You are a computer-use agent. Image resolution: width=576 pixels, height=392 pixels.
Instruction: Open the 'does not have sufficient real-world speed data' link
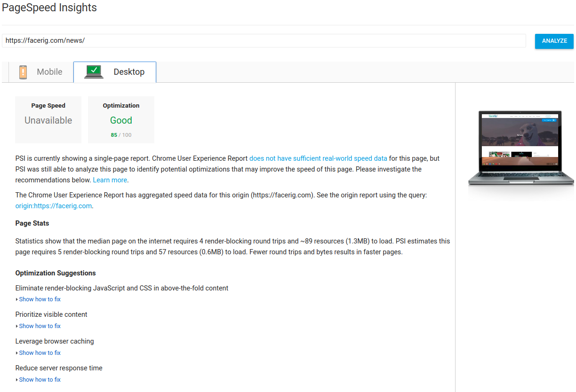318,158
